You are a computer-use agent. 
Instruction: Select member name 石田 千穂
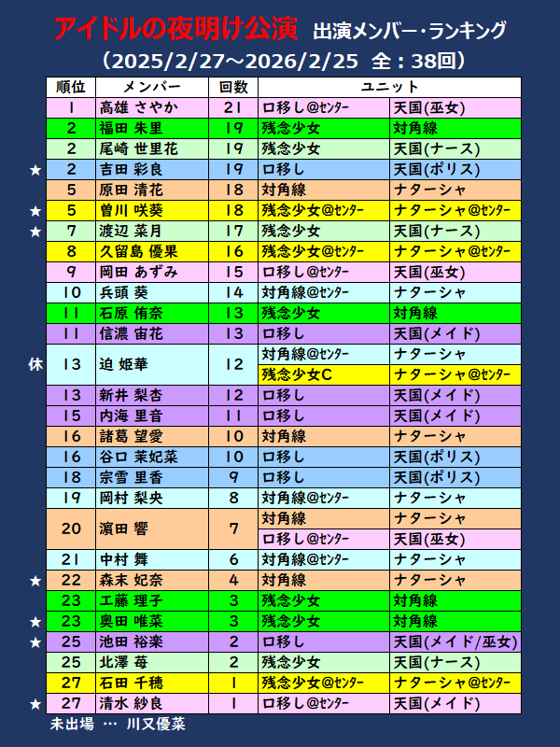point(131,683)
